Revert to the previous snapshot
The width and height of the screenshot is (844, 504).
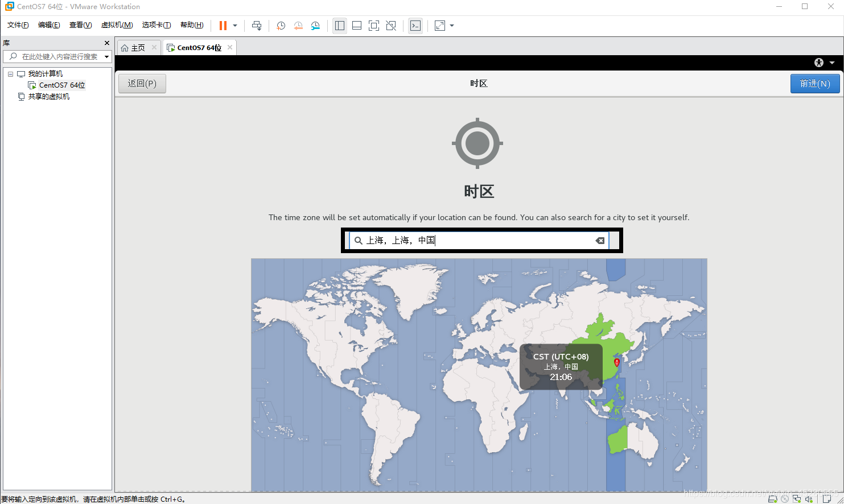pyautogui.click(x=298, y=26)
